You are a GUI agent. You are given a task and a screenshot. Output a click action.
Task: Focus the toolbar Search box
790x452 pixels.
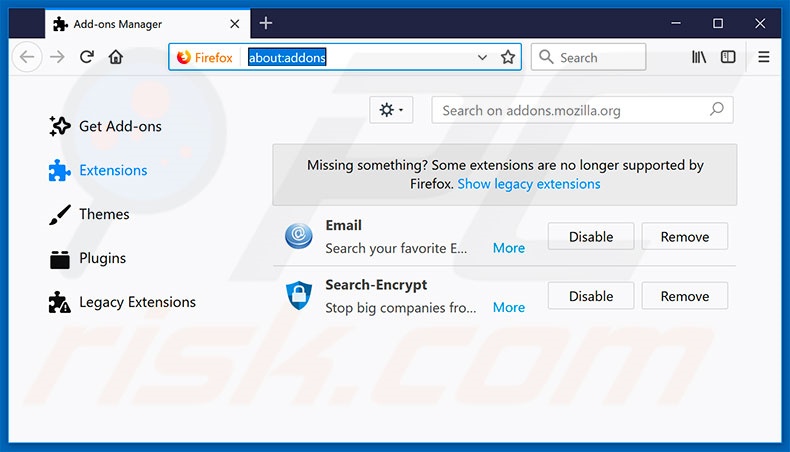coord(588,57)
